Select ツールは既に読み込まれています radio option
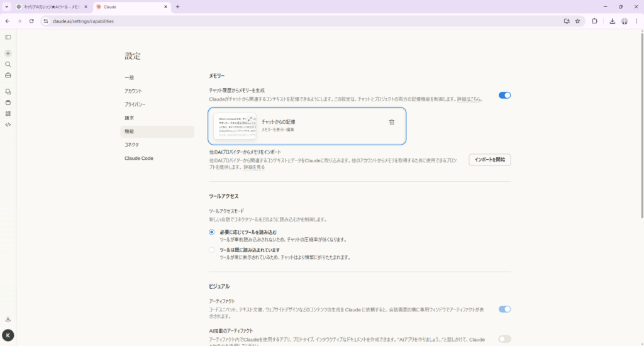The image size is (644, 346). tap(211, 250)
